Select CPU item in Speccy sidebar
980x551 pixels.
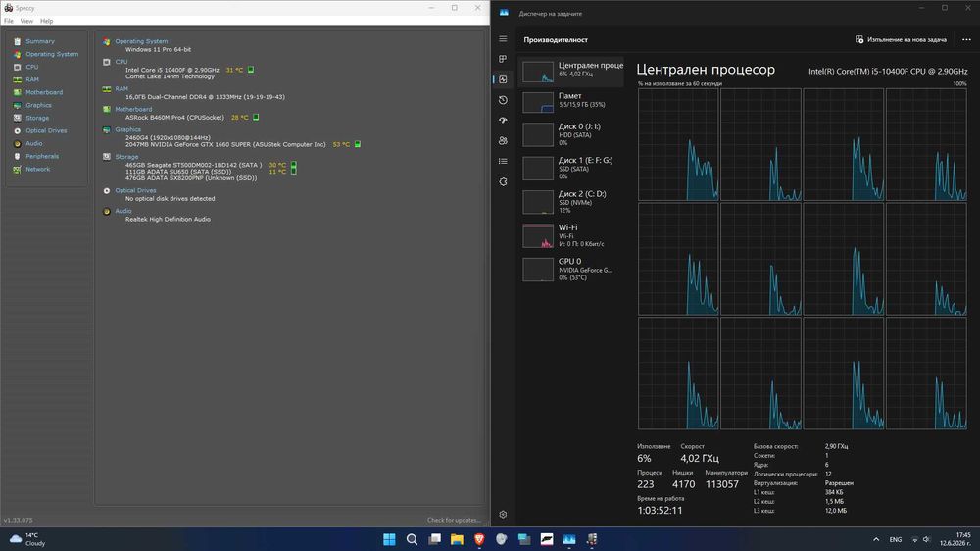pyautogui.click(x=32, y=67)
